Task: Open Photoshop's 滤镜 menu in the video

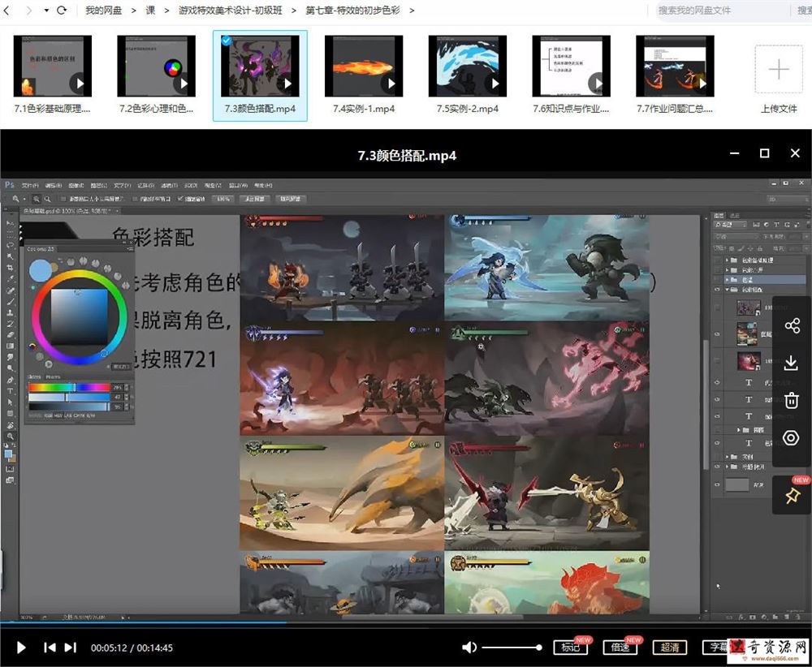Action: click(169, 185)
